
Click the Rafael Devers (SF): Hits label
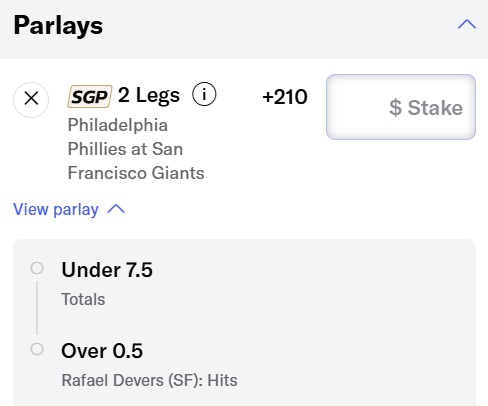(x=150, y=380)
